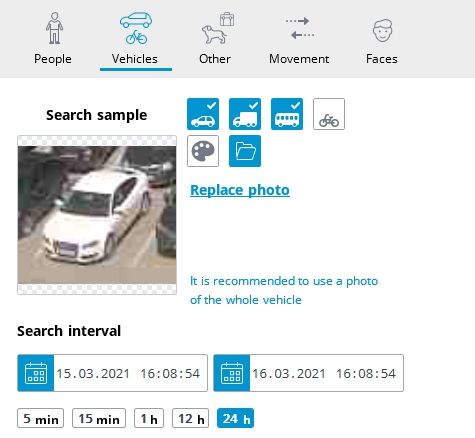Click the Replace photo link
This screenshot has height=438, width=475.
pos(240,190)
